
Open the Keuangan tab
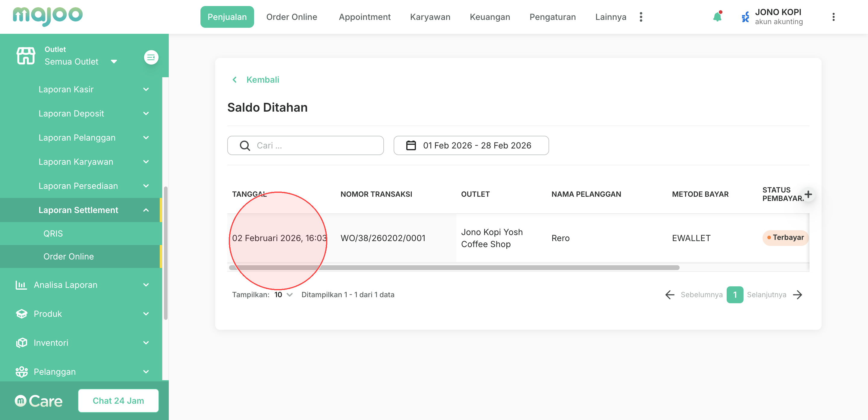pos(489,17)
